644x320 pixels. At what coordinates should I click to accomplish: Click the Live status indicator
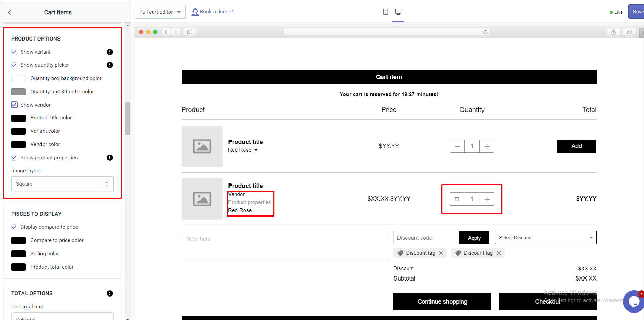(616, 12)
